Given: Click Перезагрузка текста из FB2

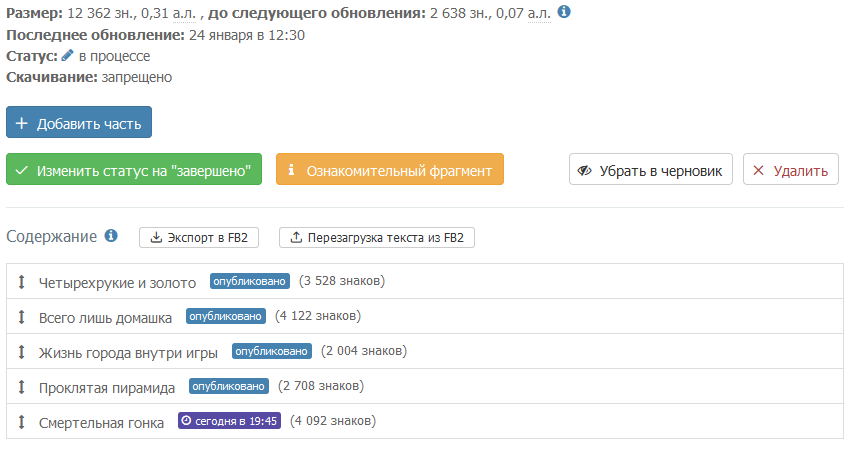Looking at the screenshot, I should point(377,238).
